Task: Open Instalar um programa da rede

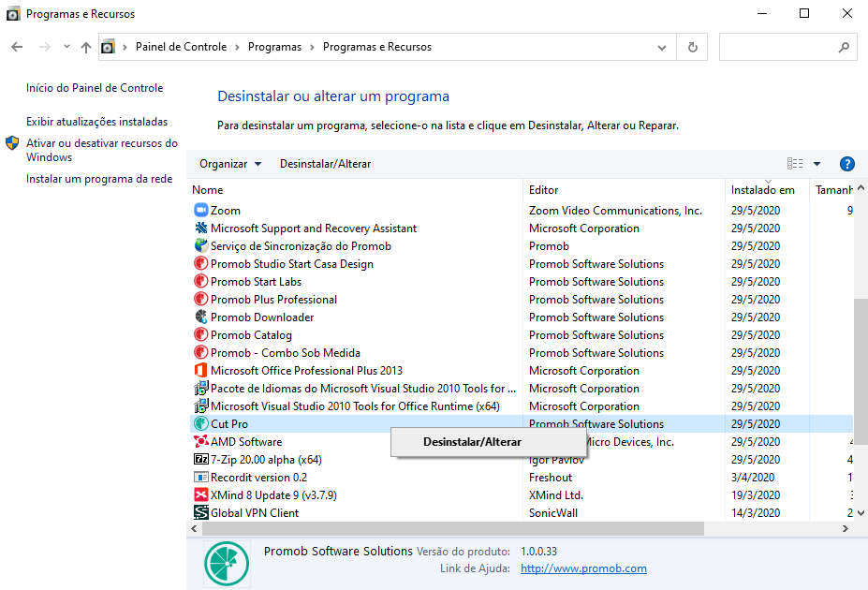Action: [99, 179]
